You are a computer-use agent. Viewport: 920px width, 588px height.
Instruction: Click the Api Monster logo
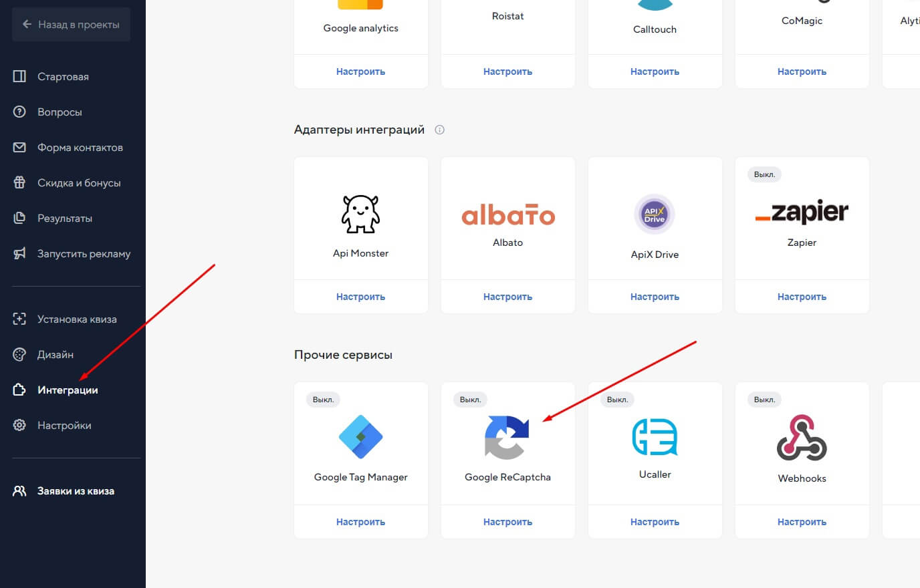pos(360,214)
